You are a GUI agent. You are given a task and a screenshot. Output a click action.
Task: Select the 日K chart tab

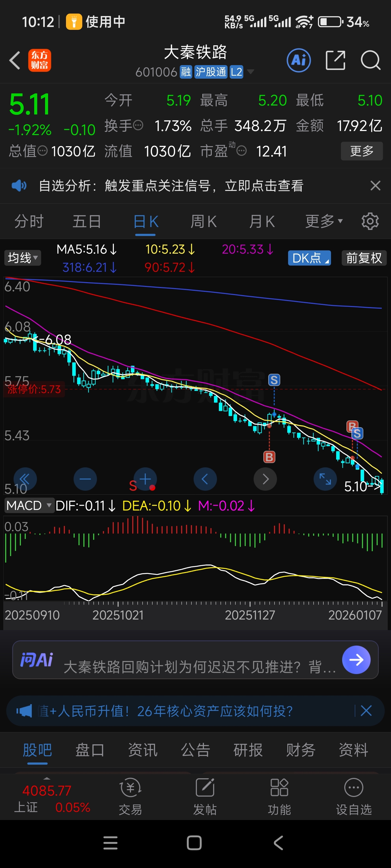pos(146,221)
